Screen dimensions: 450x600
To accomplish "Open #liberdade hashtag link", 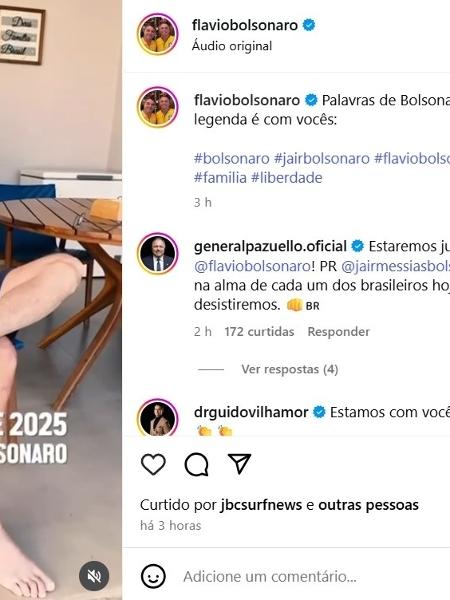I will [x=287, y=178].
